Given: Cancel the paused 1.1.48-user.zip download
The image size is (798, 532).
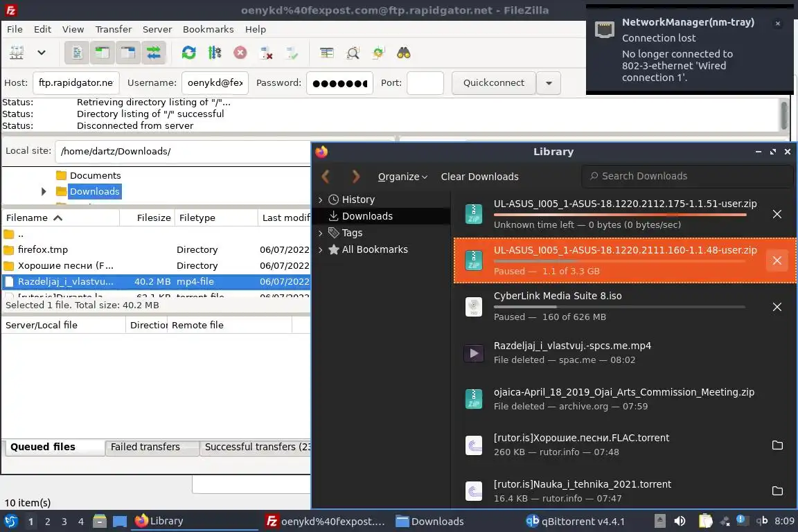Looking at the screenshot, I should [777, 260].
